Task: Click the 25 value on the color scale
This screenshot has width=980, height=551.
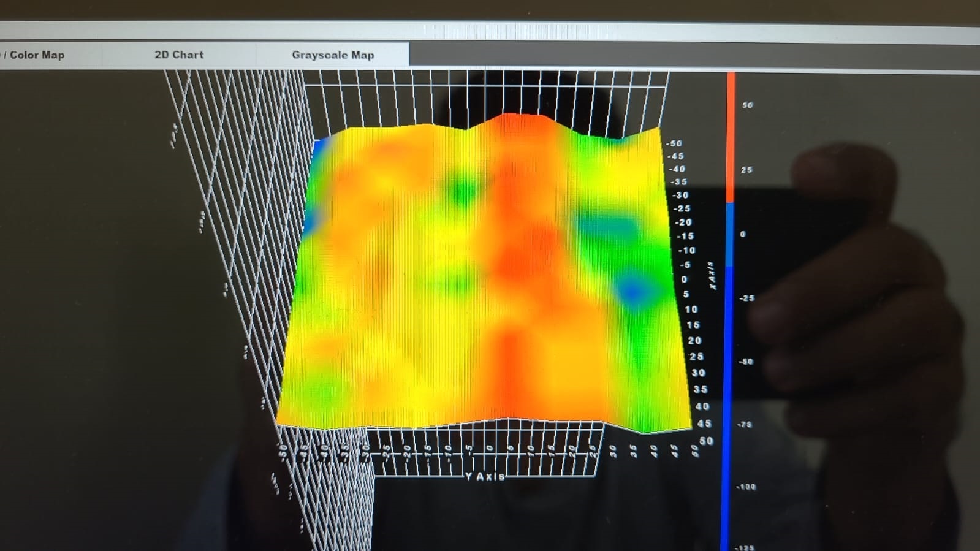Action: point(746,170)
